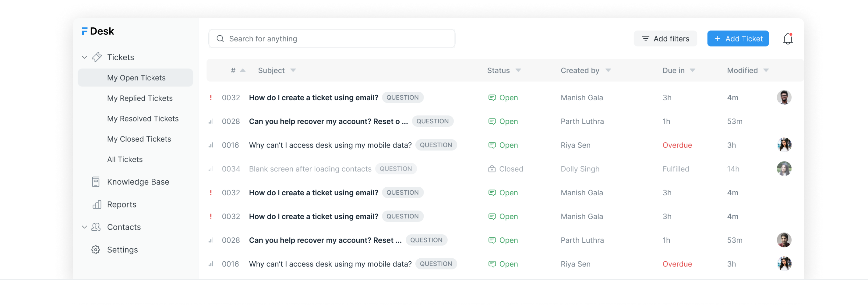Sort by ticket number using the # arrow
Viewport: 868px width, 308px height.
[x=243, y=70]
